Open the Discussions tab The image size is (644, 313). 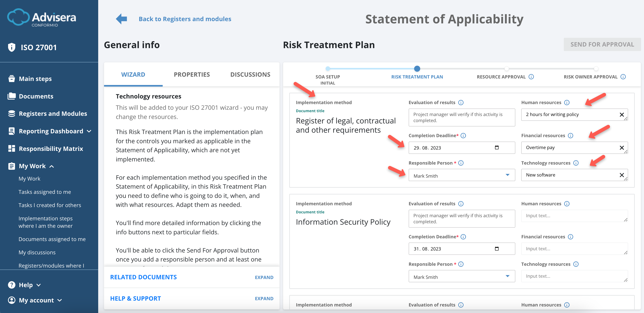[x=250, y=74]
